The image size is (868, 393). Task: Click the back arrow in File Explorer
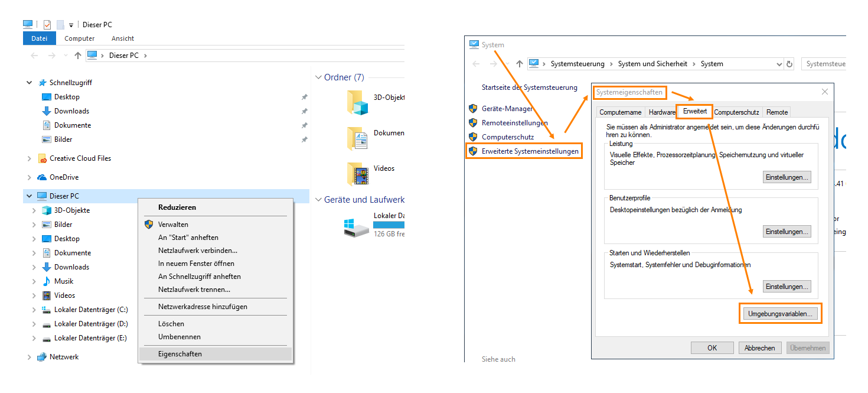[34, 55]
